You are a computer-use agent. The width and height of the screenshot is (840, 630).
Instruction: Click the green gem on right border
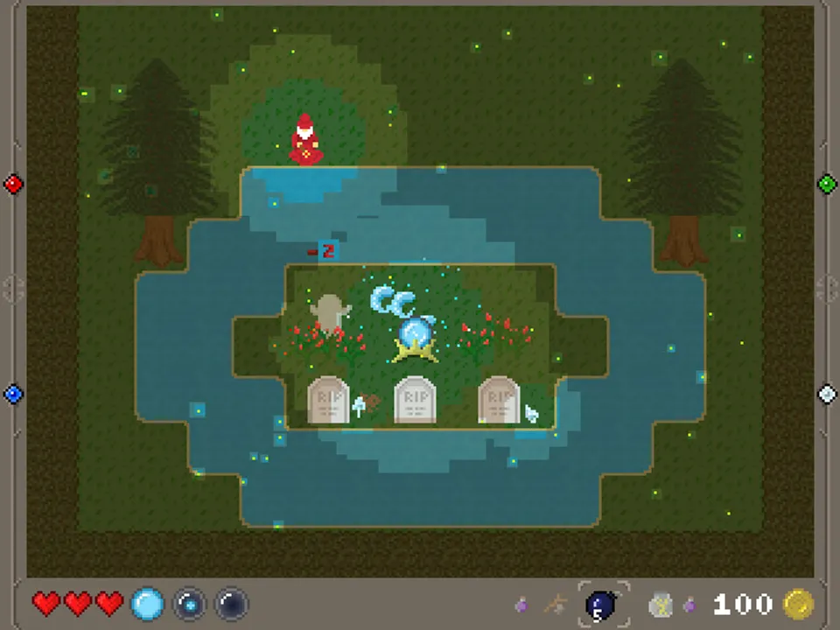click(827, 184)
